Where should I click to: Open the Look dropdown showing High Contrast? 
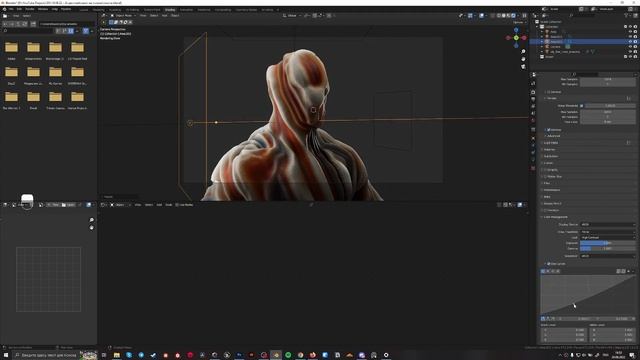[608, 237]
